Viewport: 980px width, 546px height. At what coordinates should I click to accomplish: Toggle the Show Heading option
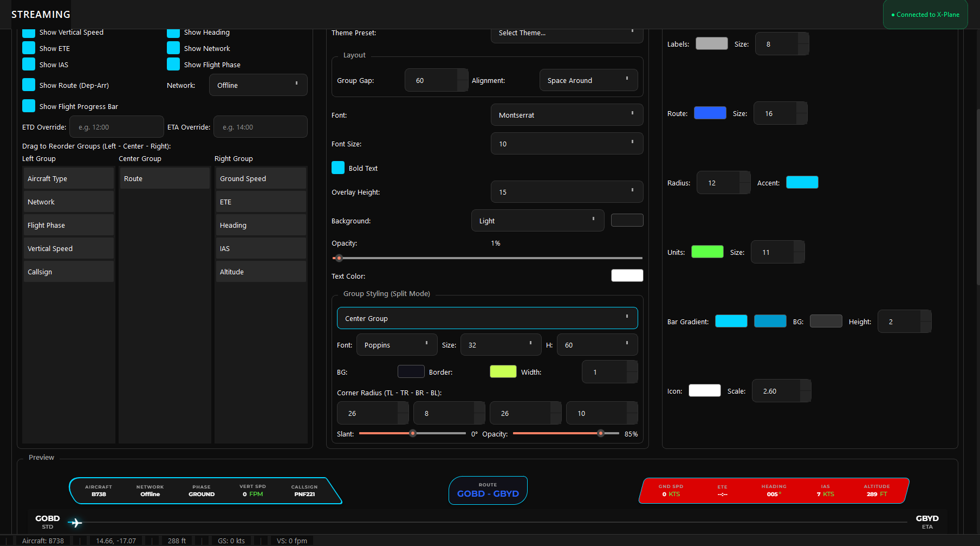[173, 32]
